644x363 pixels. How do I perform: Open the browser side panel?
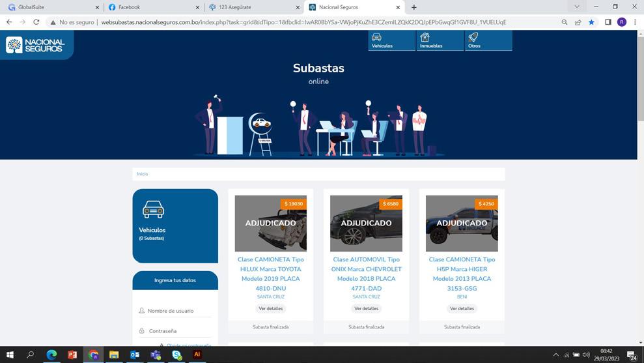[x=608, y=22]
